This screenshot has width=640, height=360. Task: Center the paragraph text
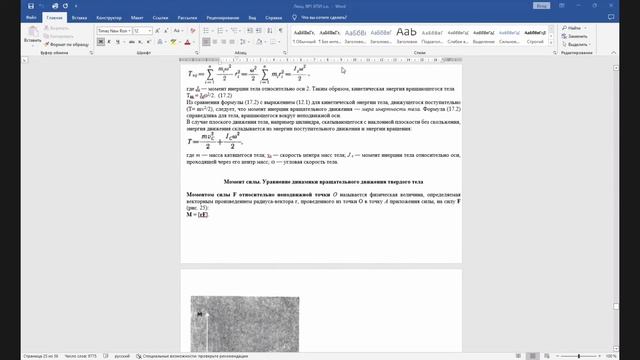point(215,42)
